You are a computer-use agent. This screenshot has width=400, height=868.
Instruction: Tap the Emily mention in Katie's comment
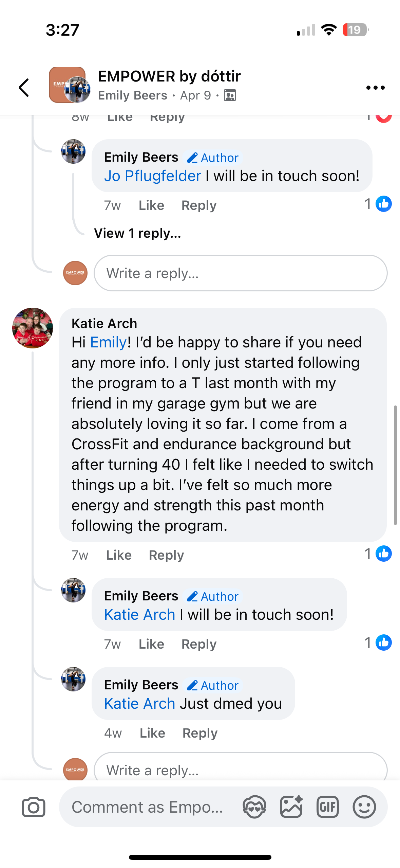coord(108,342)
